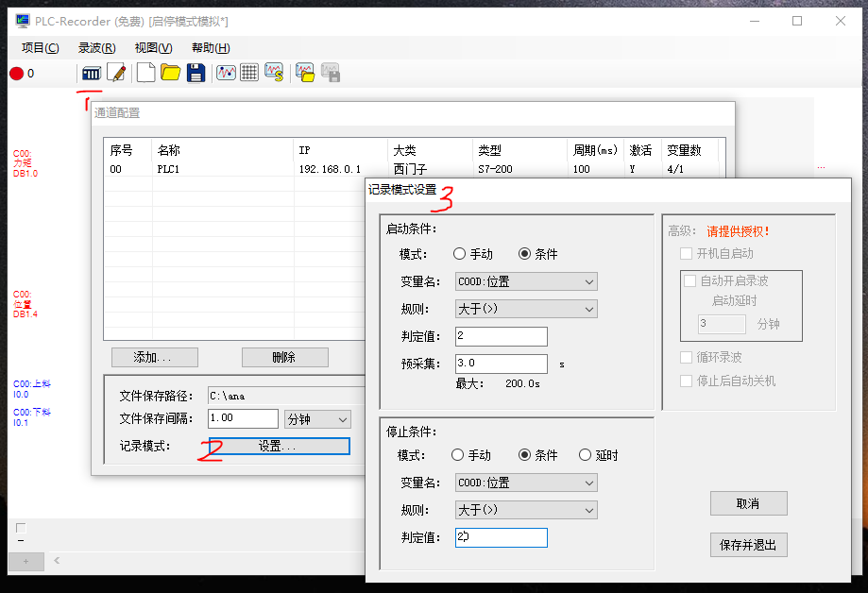Open the 项目(C) menu

coord(40,48)
